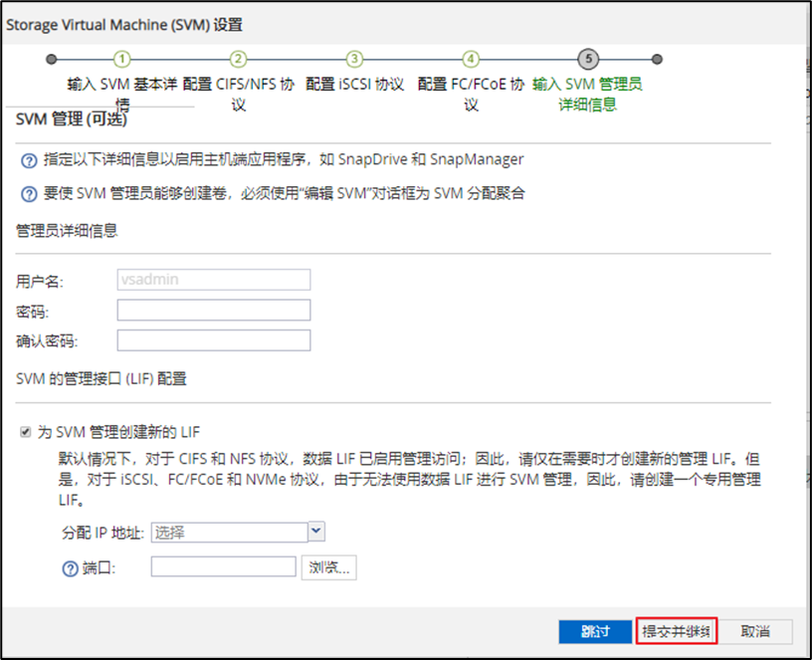The width and height of the screenshot is (812, 660).
Task: Click help icon beside SnapDrive host application text
Action: coord(29,161)
